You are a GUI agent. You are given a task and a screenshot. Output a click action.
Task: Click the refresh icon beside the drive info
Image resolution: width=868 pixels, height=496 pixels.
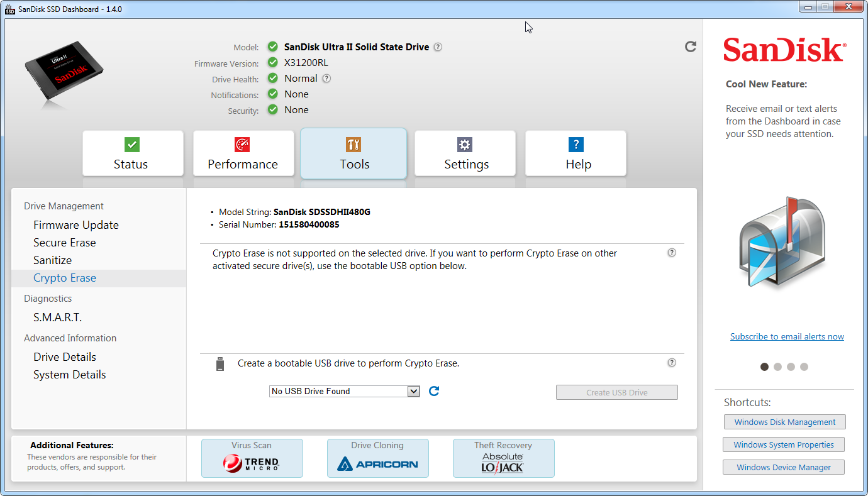[x=691, y=47]
